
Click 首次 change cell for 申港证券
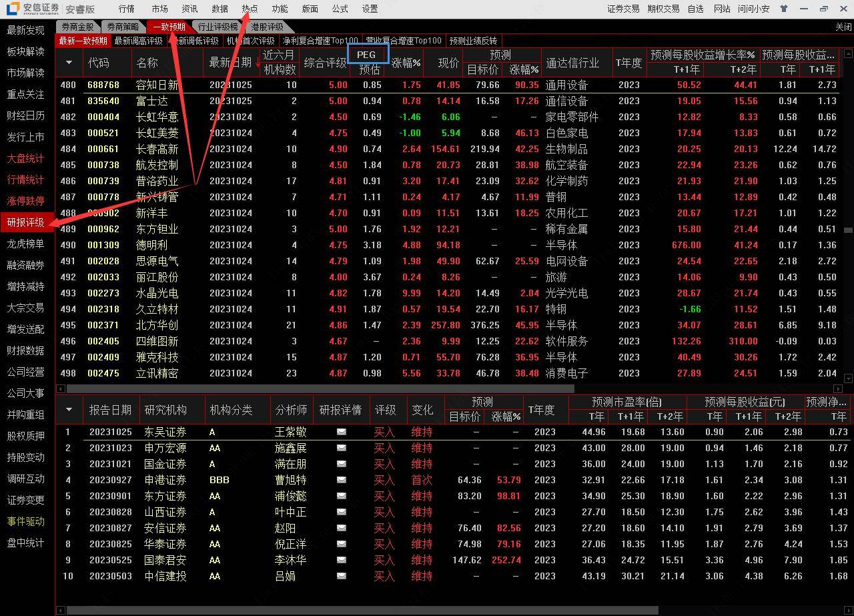tap(422, 480)
